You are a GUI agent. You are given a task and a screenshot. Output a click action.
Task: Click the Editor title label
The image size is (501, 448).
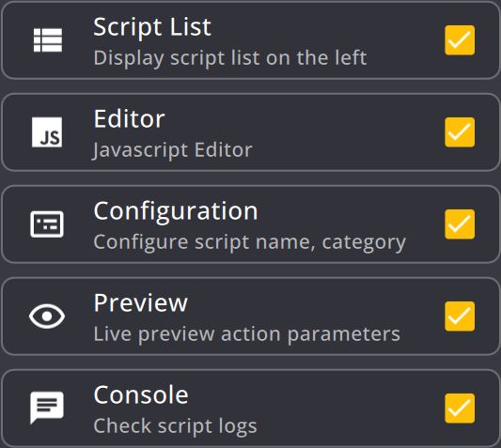pos(129,118)
